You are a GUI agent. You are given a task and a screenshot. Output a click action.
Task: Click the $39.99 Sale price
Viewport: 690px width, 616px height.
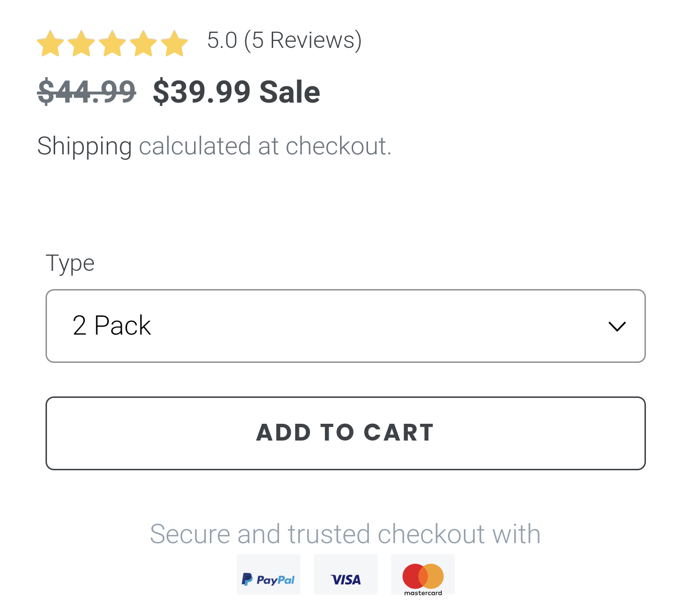point(236,92)
